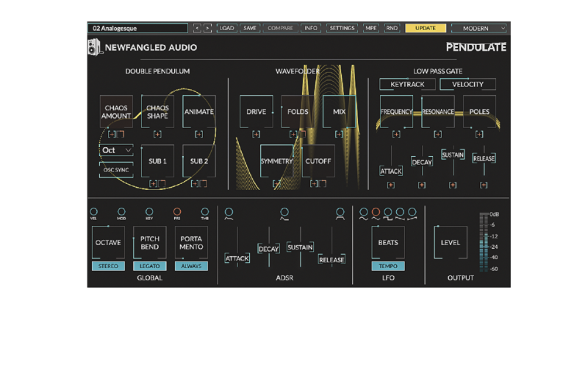Toggle KEYTRACK in Low Pass Gate
The image size is (588, 368).
click(408, 84)
